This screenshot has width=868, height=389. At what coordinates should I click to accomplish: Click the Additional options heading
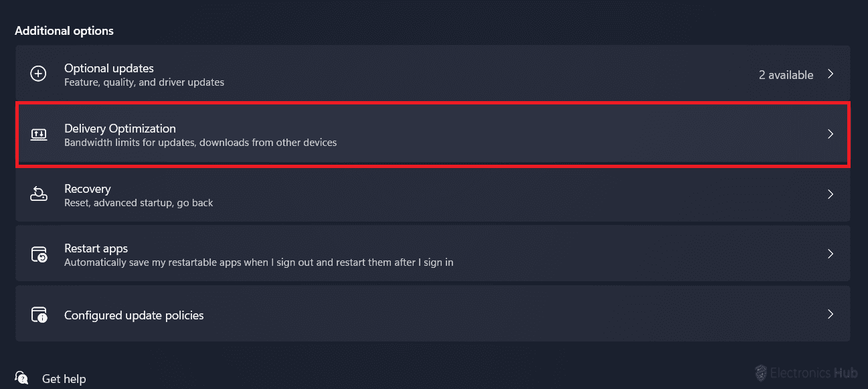coord(64,31)
